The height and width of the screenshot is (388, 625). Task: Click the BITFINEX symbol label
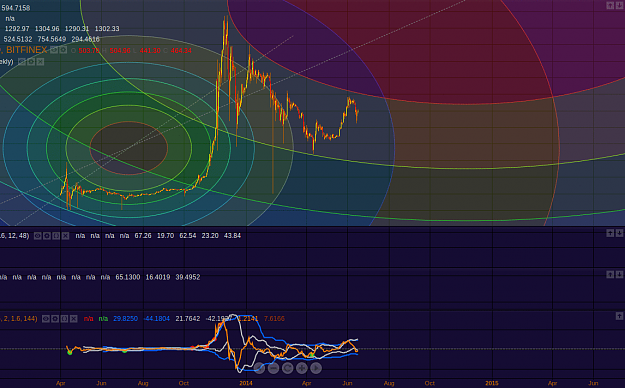point(27,50)
